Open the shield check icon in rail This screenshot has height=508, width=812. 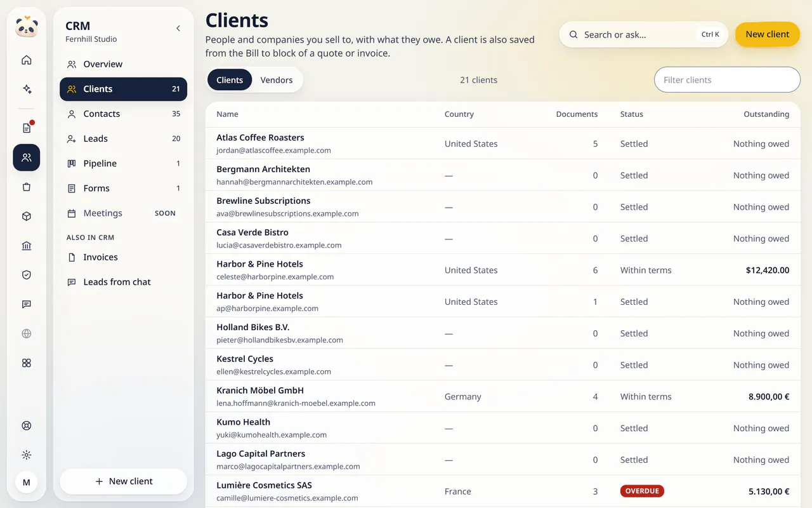[x=27, y=275]
